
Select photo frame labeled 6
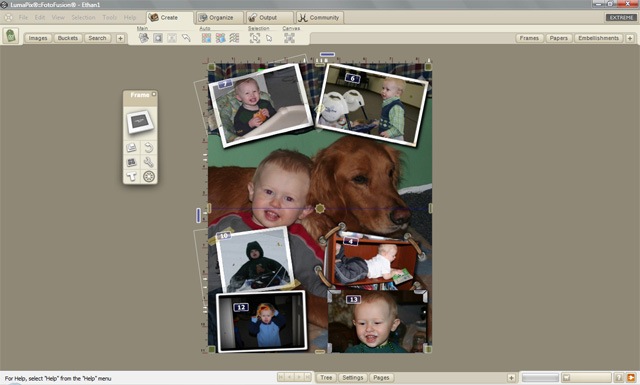(x=372, y=104)
